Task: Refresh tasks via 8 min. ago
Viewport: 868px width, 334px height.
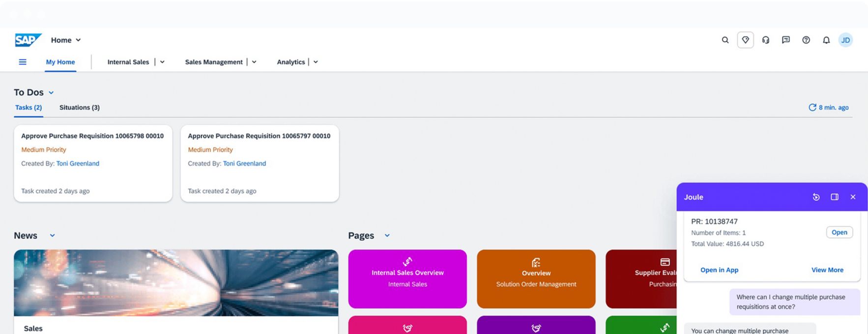Action: coord(829,108)
